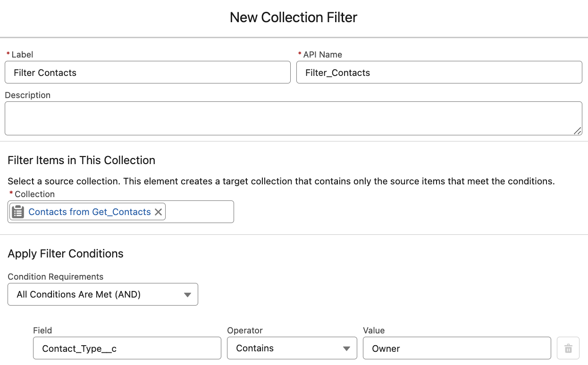Click the clipboard icon in the collection pill
The width and height of the screenshot is (588, 365).
point(18,212)
